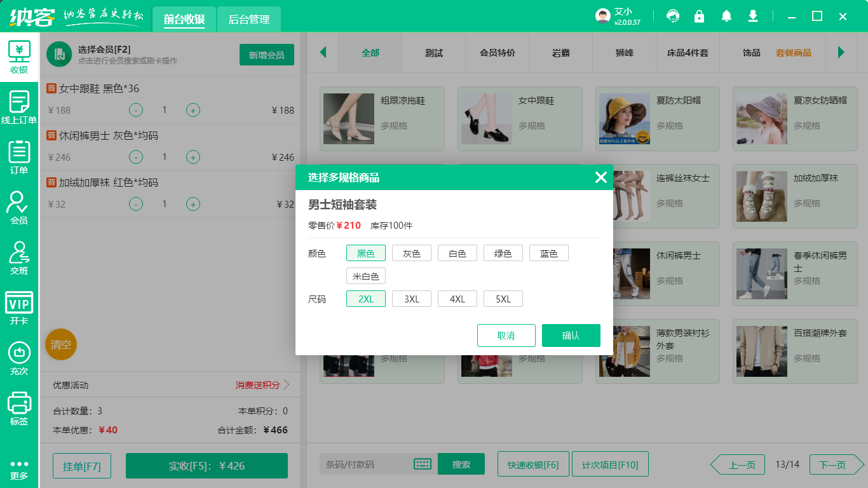Click the notification bell icon in title bar
Image resolution: width=868 pixels, height=488 pixels.
click(726, 16)
